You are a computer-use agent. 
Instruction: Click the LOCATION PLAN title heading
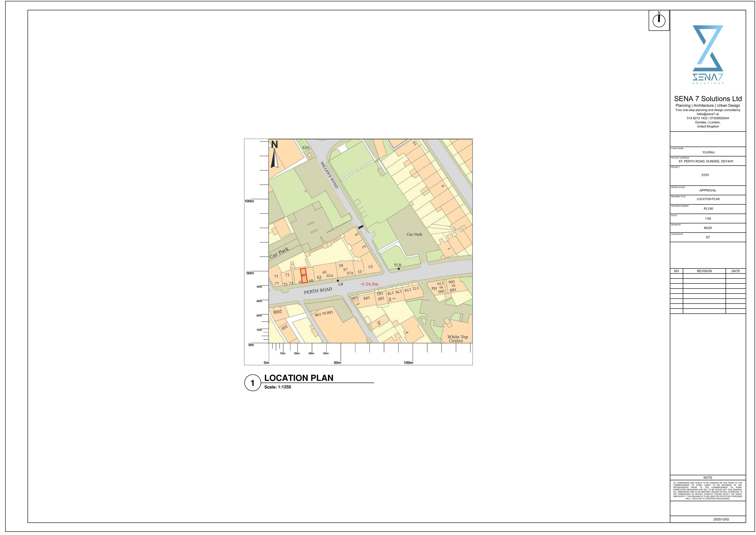pos(299,378)
